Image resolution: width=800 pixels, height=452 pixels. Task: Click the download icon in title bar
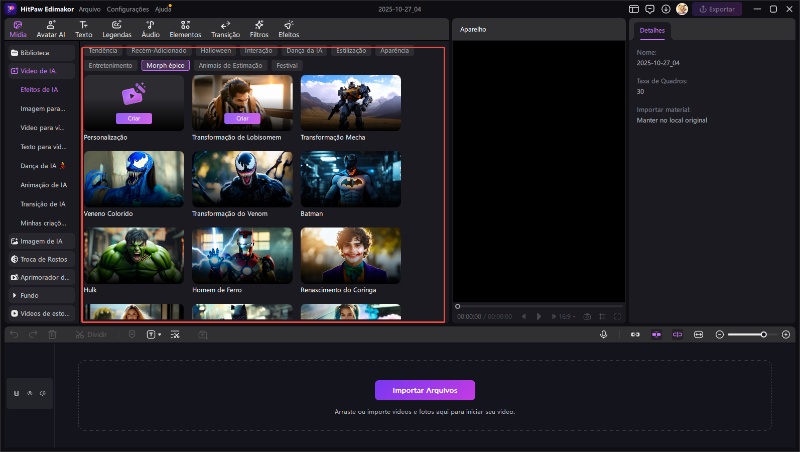point(666,9)
